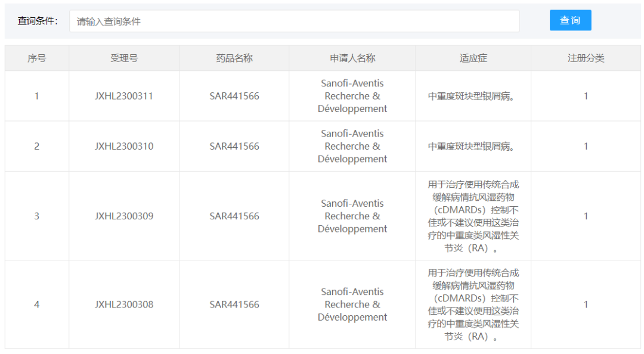Click the 申请人名称 column header
The image size is (644, 354).
point(352,58)
